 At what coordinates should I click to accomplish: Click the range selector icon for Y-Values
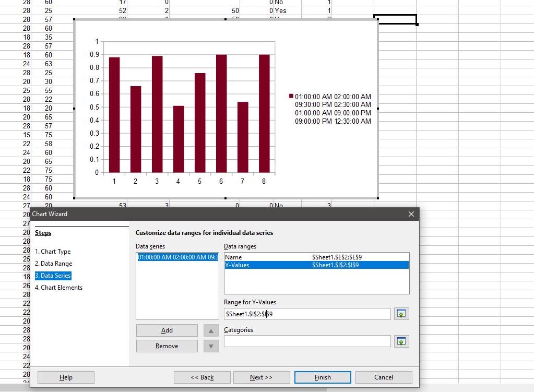click(x=401, y=314)
